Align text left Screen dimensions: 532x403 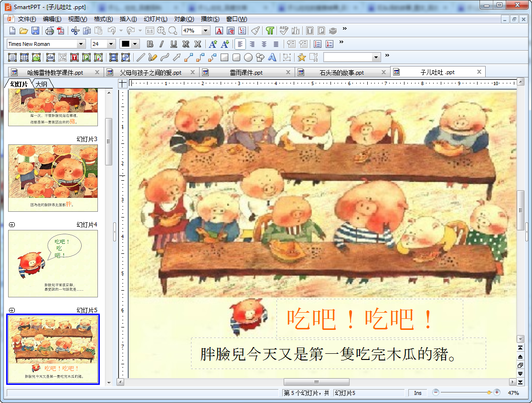coord(240,44)
